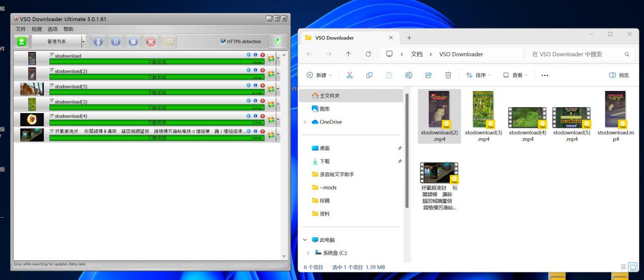Click the convert arrows icon for stodownload(2)

(271, 74)
